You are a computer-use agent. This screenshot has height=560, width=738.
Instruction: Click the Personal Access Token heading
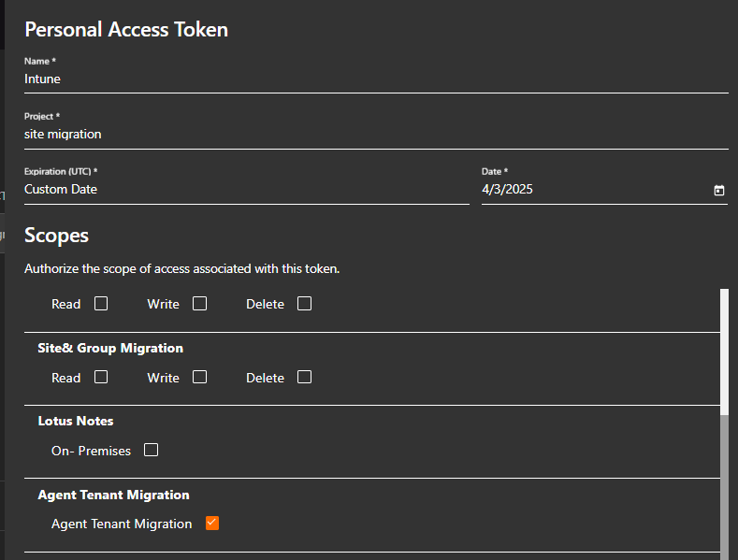(126, 30)
